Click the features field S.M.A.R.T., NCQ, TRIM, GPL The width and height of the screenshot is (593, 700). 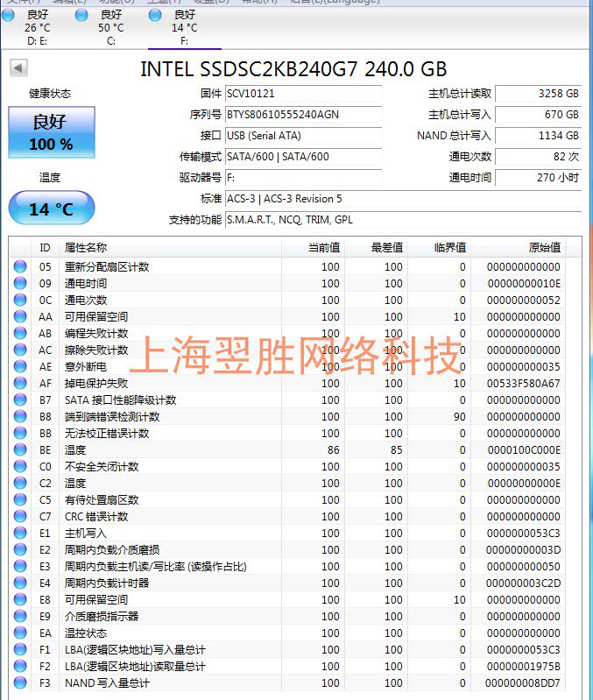point(404,220)
